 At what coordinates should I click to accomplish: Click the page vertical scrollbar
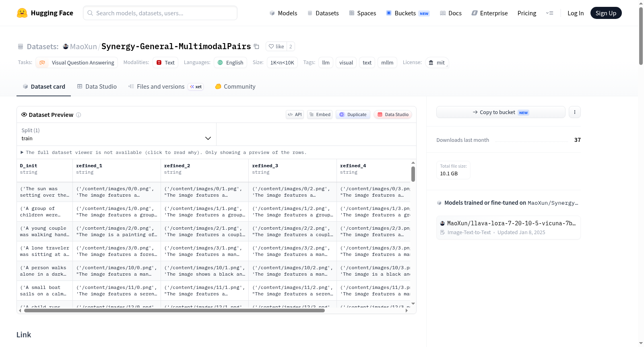pyautogui.click(x=641, y=36)
